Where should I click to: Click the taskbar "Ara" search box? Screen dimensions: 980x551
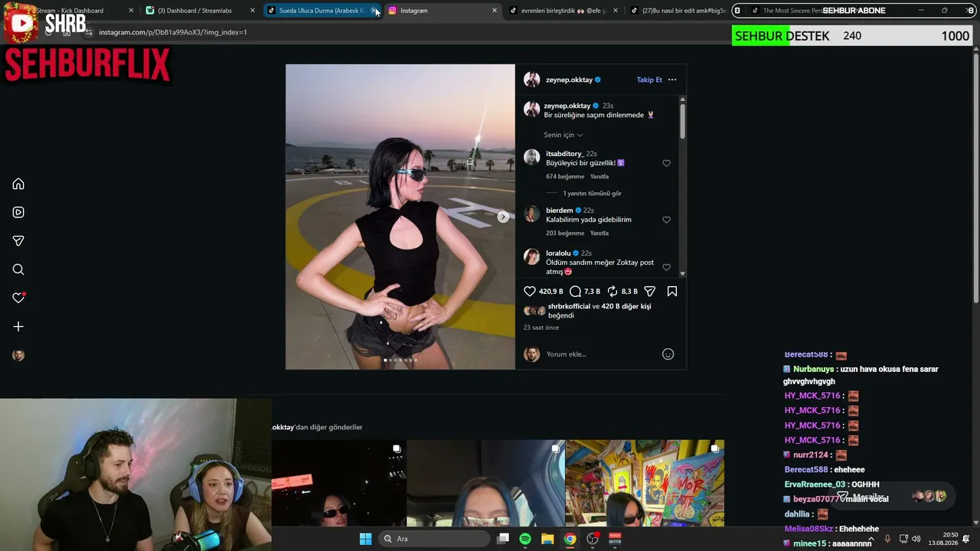coord(435,539)
